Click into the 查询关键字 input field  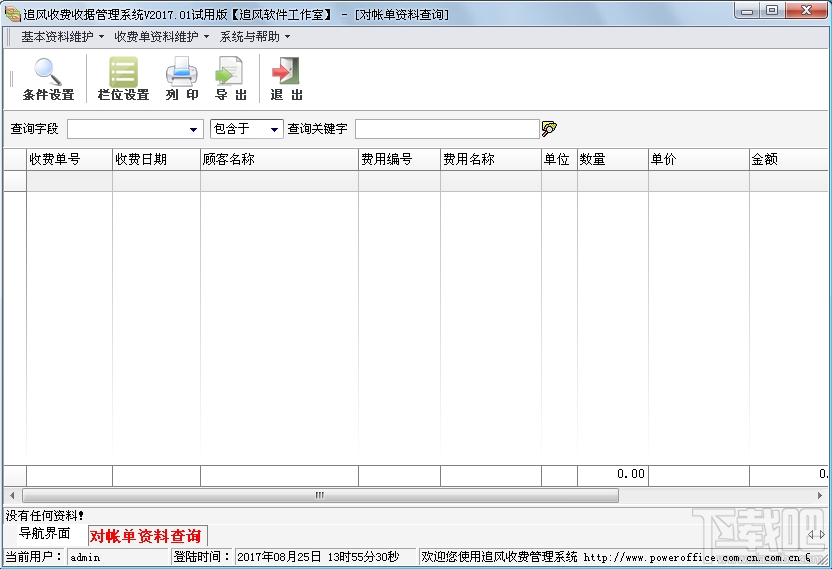tap(447, 129)
